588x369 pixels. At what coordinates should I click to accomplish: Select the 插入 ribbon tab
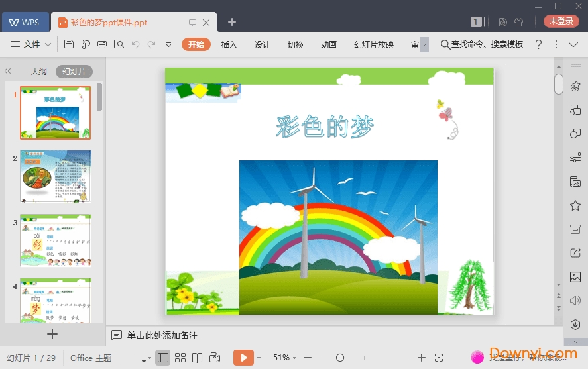click(229, 44)
